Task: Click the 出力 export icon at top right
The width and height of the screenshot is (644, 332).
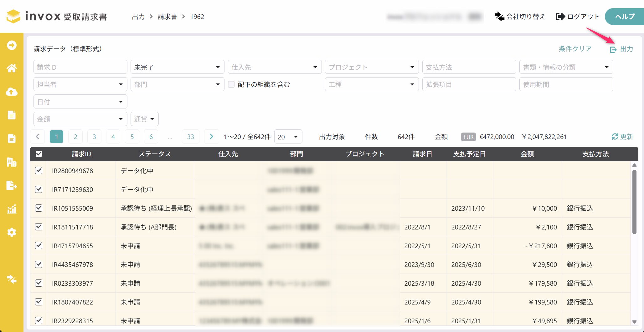Action: (613, 49)
